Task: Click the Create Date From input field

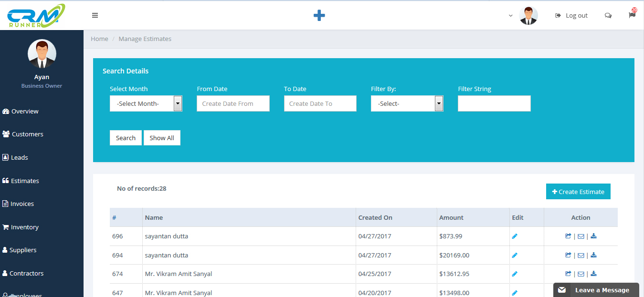Action: click(233, 103)
